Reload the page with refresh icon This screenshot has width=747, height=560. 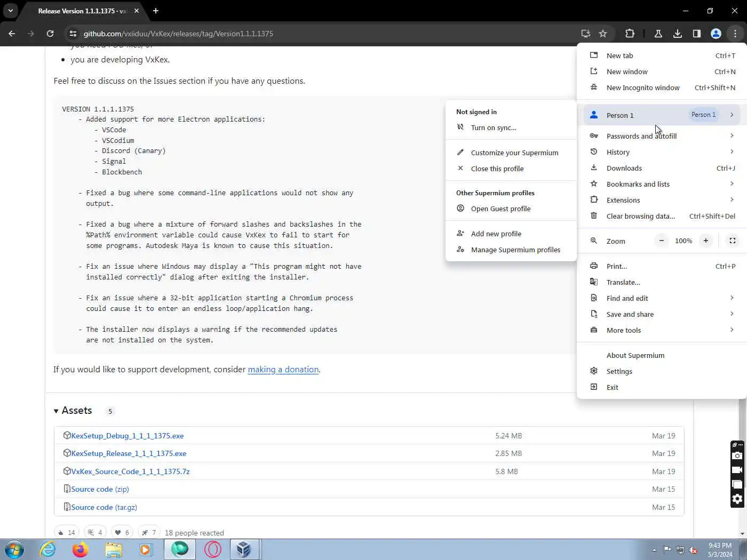pos(50,34)
